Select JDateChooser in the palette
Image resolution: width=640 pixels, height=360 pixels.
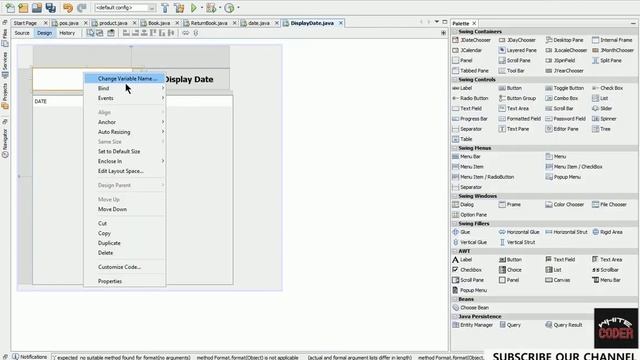click(471, 40)
